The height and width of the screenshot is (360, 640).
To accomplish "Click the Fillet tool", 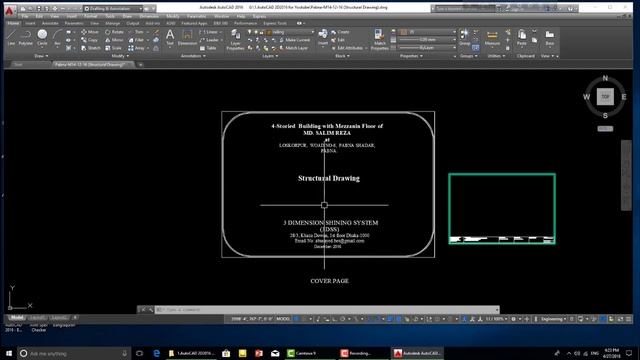I will pyautogui.click(x=136, y=40).
